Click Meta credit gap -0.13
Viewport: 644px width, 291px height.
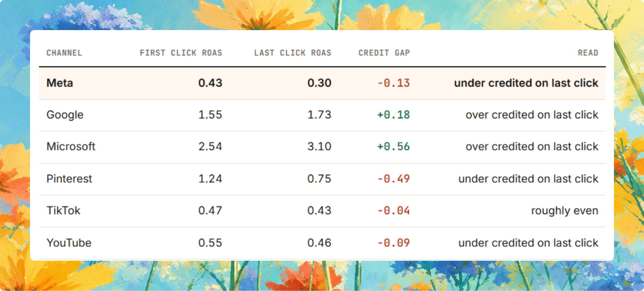394,83
